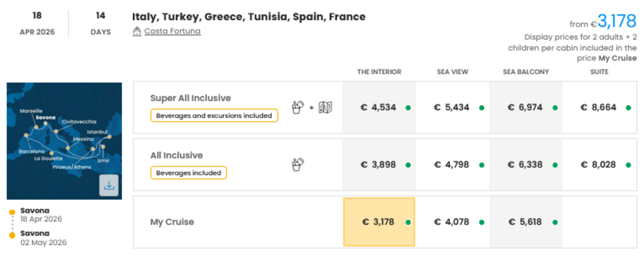Screen dimensions: 644x267
Task: Click the Beverages and excursions included badge
Action: pyautogui.click(x=214, y=115)
